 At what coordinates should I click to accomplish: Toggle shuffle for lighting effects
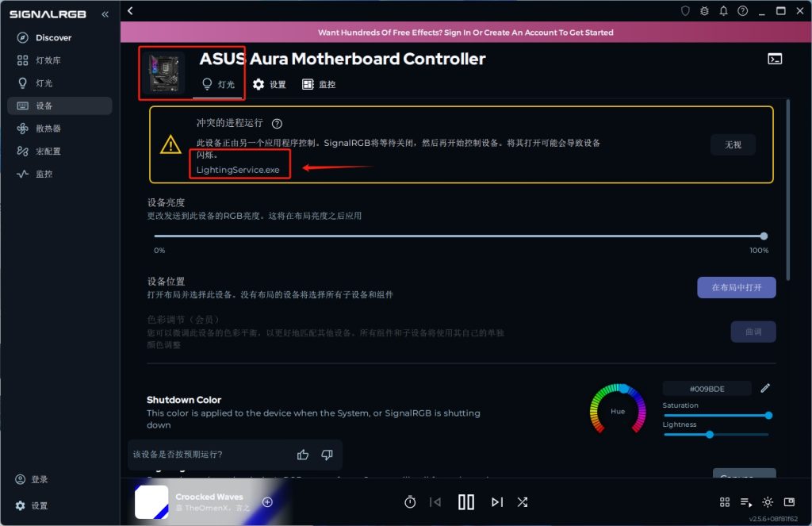pos(523,502)
